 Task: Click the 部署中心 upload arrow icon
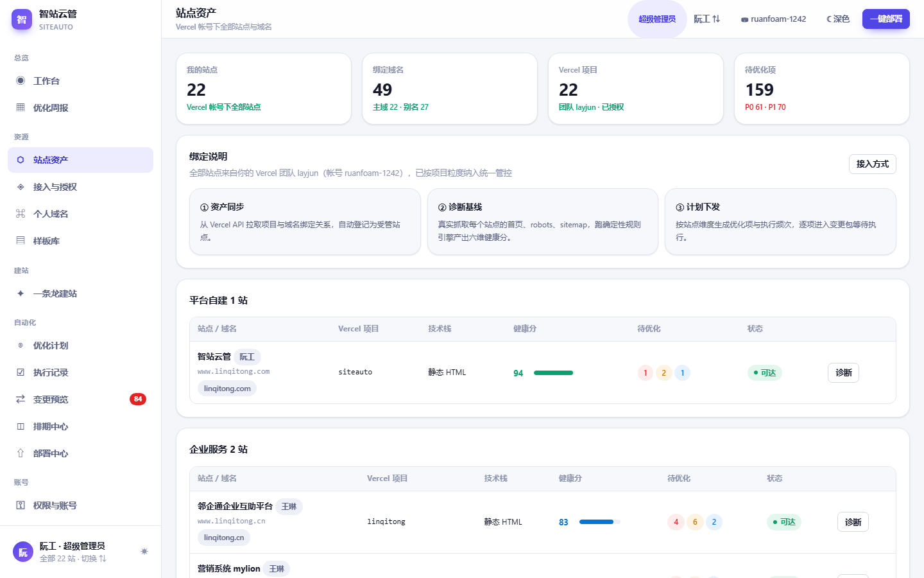(21, 453)
